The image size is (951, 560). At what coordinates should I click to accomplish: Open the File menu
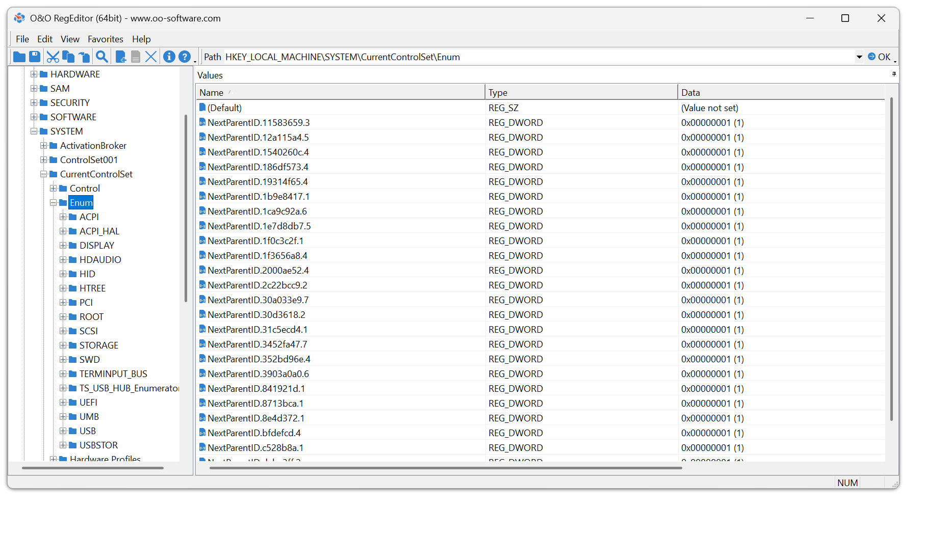click(x=22, y=39)
